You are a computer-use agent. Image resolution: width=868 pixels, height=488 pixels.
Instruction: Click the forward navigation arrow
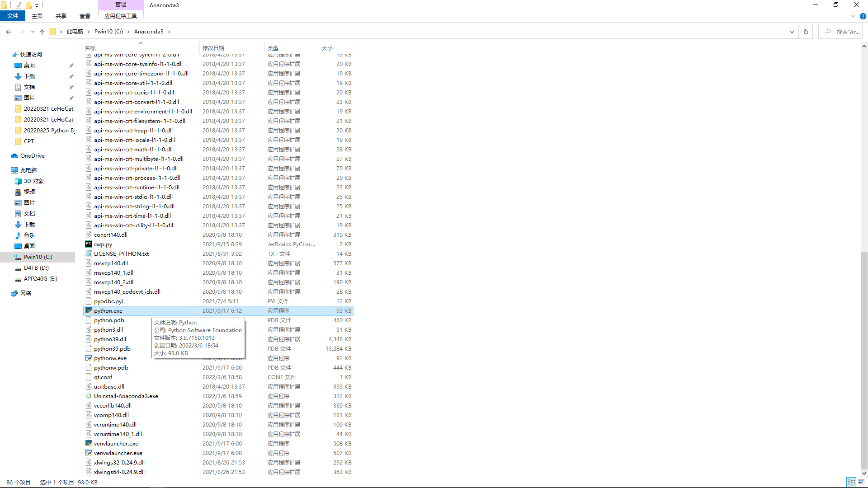(22, 32)
